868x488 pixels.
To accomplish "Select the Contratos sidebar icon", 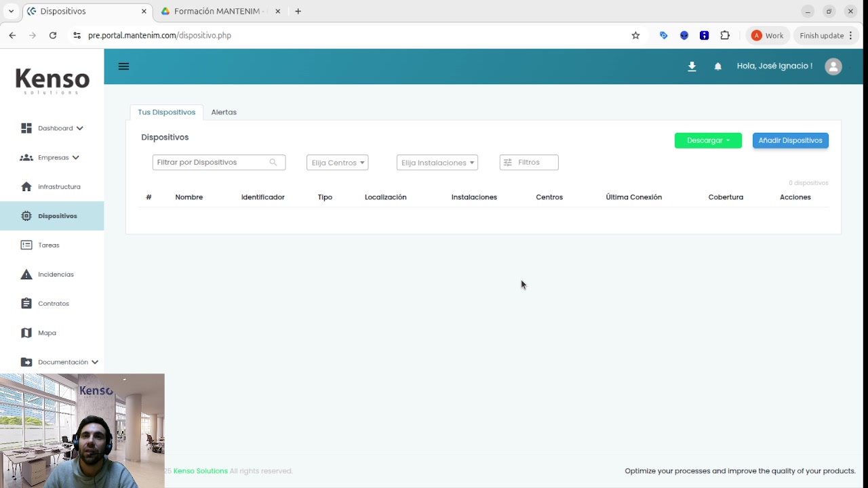I will pos(27,303).
